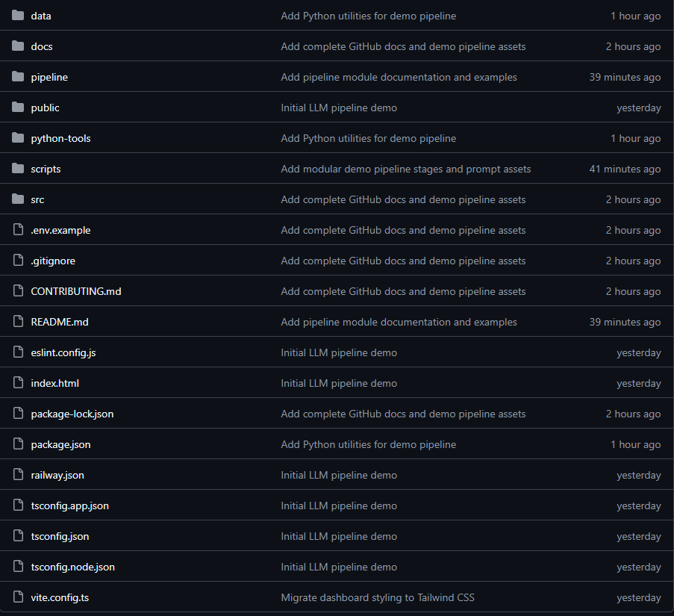674x616 pixels.
Task: View the Tailwind CSS migration commit
Action: (377, 597)
